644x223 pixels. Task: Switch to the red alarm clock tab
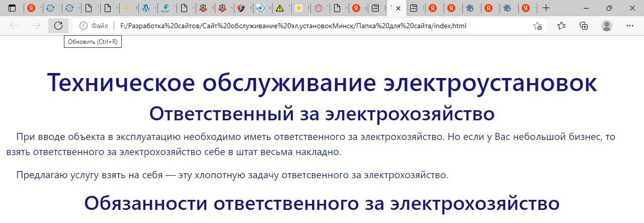point(318,8)
